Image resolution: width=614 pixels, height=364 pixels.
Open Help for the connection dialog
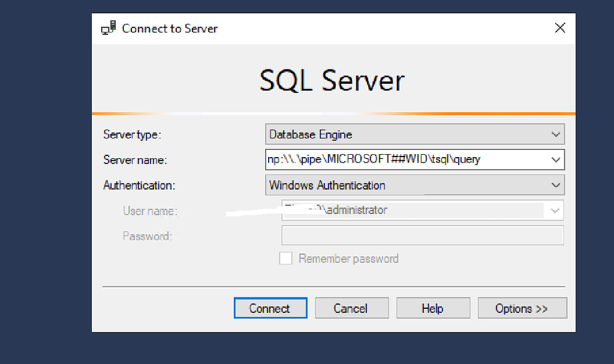coord(432,308)
